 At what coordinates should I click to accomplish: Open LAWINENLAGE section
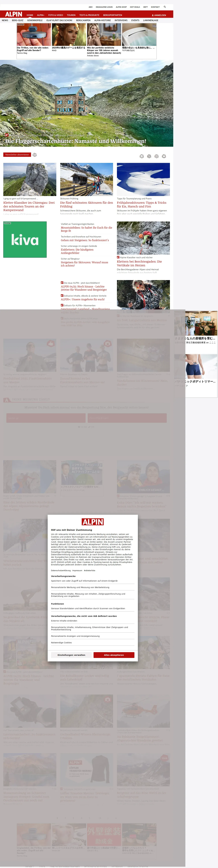[151, 20]
